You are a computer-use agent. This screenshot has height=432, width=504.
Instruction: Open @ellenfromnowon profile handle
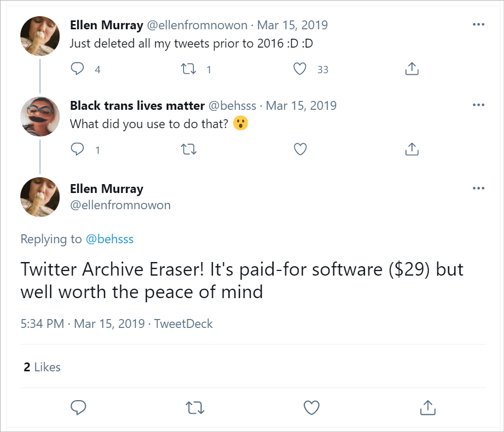[121, 205]
